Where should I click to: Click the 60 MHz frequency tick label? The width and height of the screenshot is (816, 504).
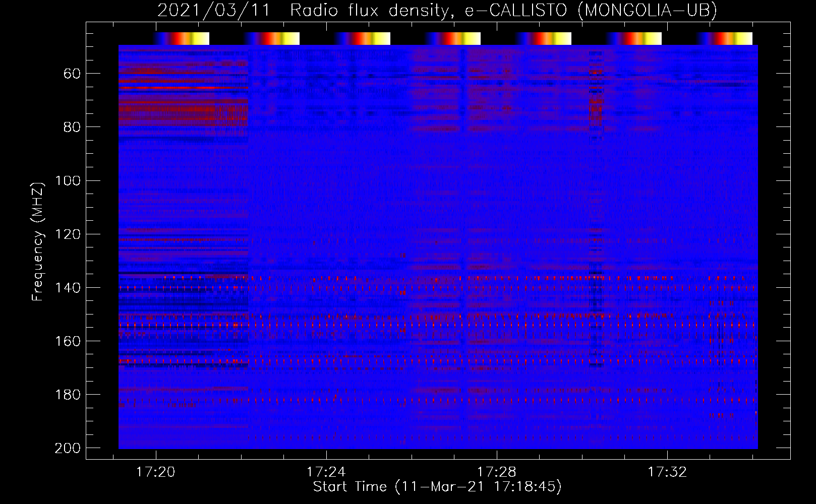(x=72, y=74)
